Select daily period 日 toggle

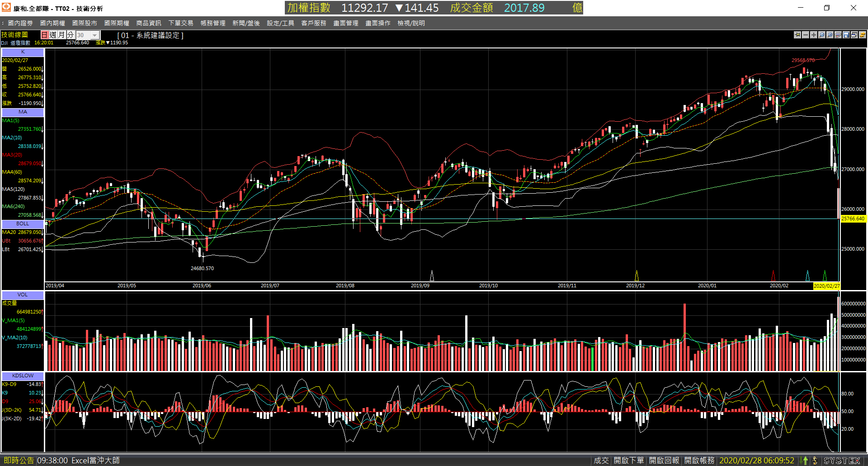pos(44,35)
